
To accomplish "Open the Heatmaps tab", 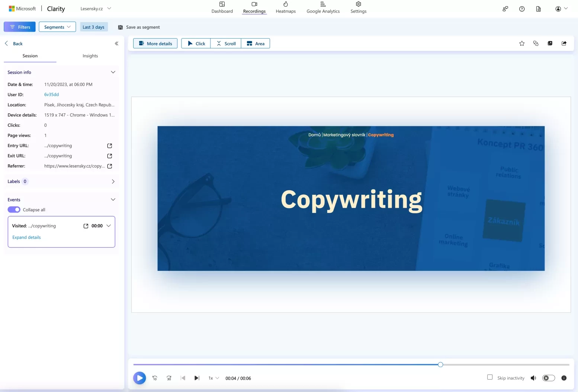I will [x=286, y=7].
